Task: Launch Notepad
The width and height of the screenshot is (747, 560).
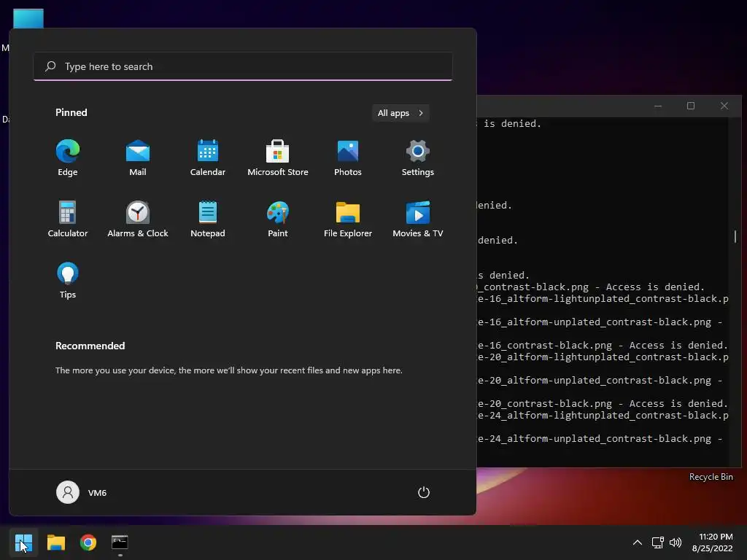Action: (208, 219)
